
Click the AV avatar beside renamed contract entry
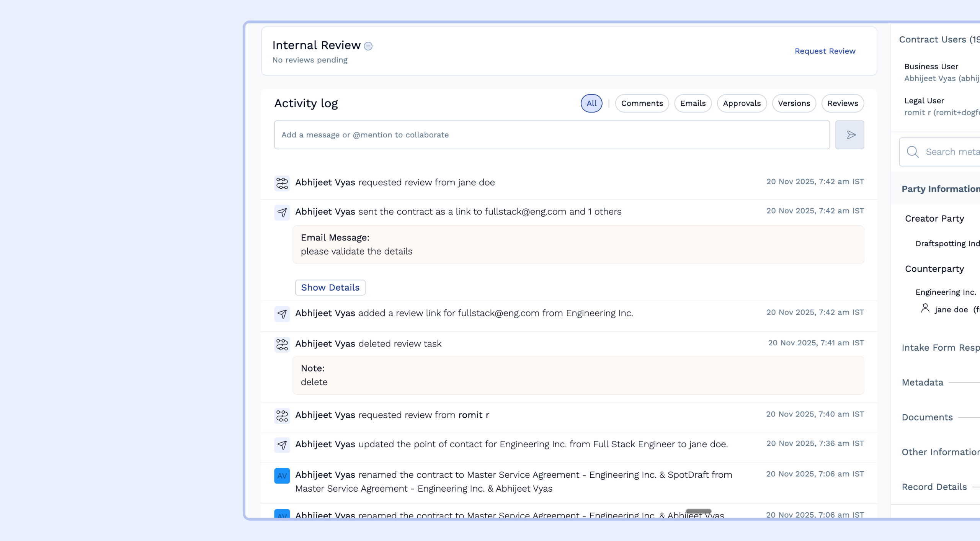[x=282, y=476]
